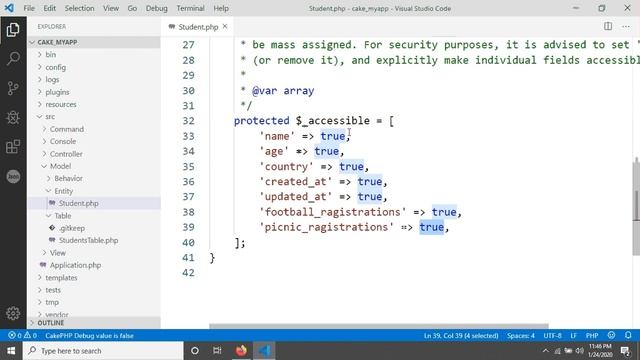Expand the logs folder

click(94, 79)
